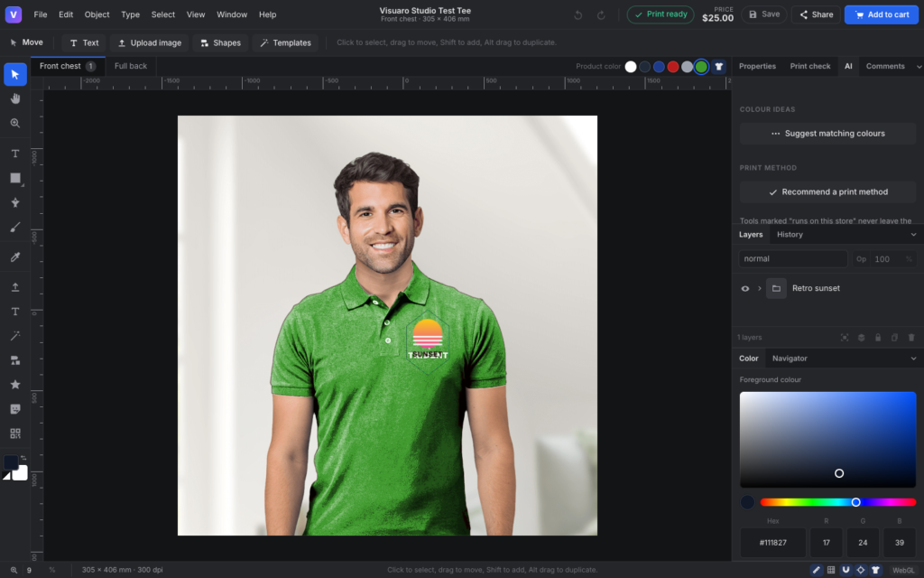Open the Object menu
Viewport: 924px width, 578px height.
97,14
